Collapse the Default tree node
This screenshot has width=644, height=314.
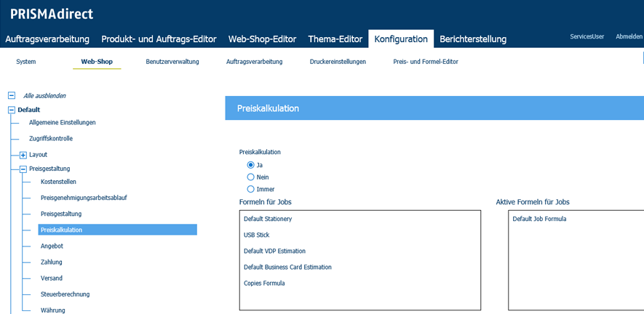point(12,110)
